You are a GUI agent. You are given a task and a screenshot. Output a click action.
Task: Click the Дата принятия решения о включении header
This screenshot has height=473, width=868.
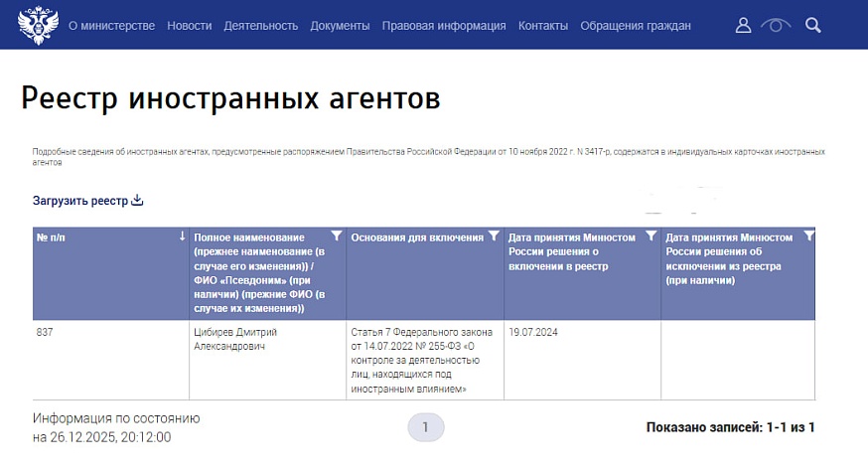572,251
